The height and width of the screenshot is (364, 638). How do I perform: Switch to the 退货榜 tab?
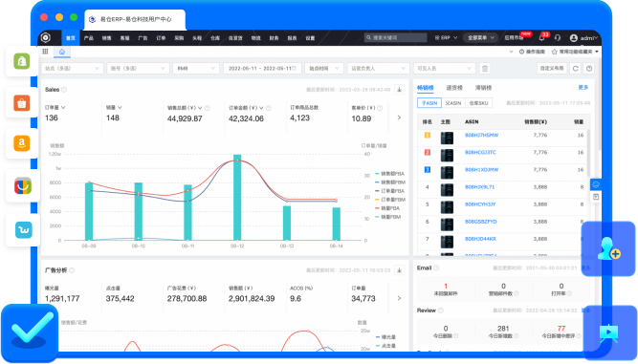tap(454, 88)
